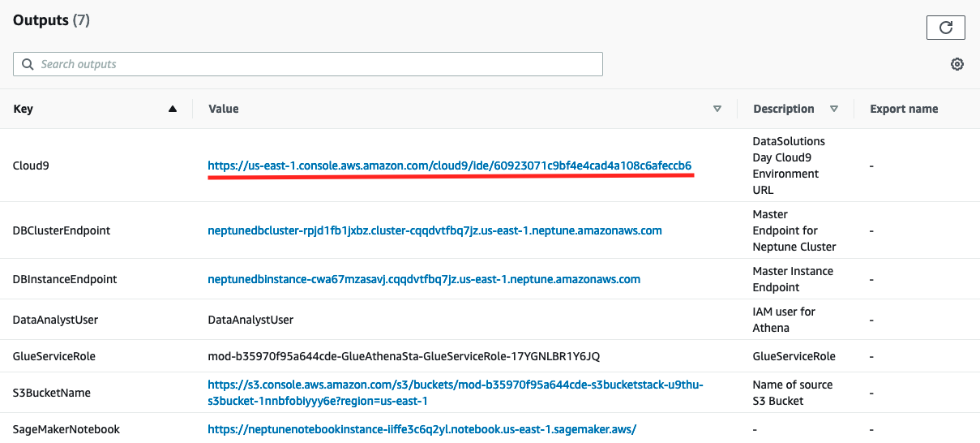The width and height of the screenshot is (980, 443).
Task: Open table preferences gear icon
Action: coord(956,64)
